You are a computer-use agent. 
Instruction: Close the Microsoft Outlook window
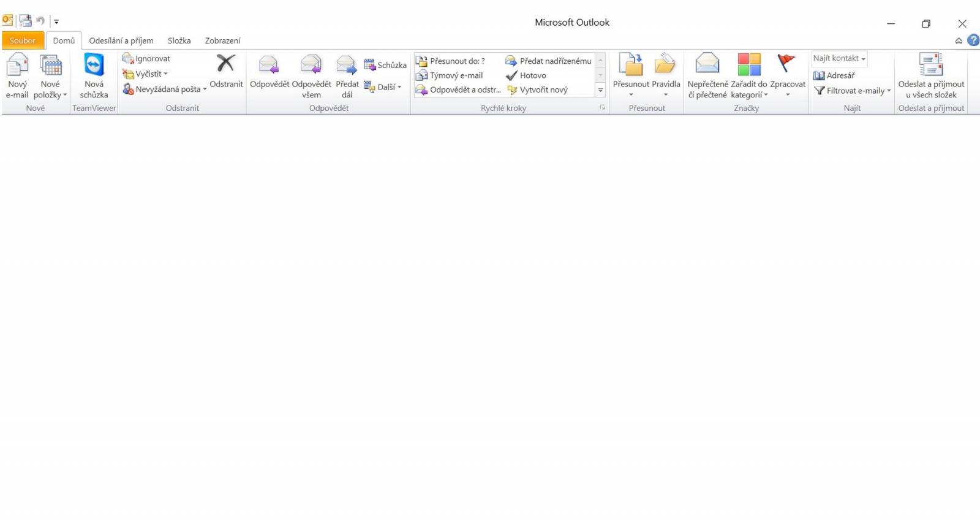point(962,23)
